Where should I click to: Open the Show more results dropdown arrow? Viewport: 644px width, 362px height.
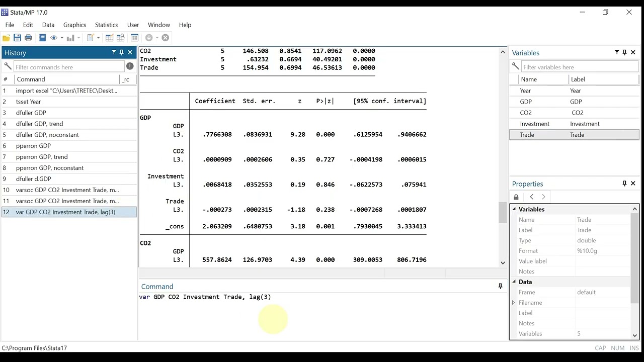tap(157, 38)
